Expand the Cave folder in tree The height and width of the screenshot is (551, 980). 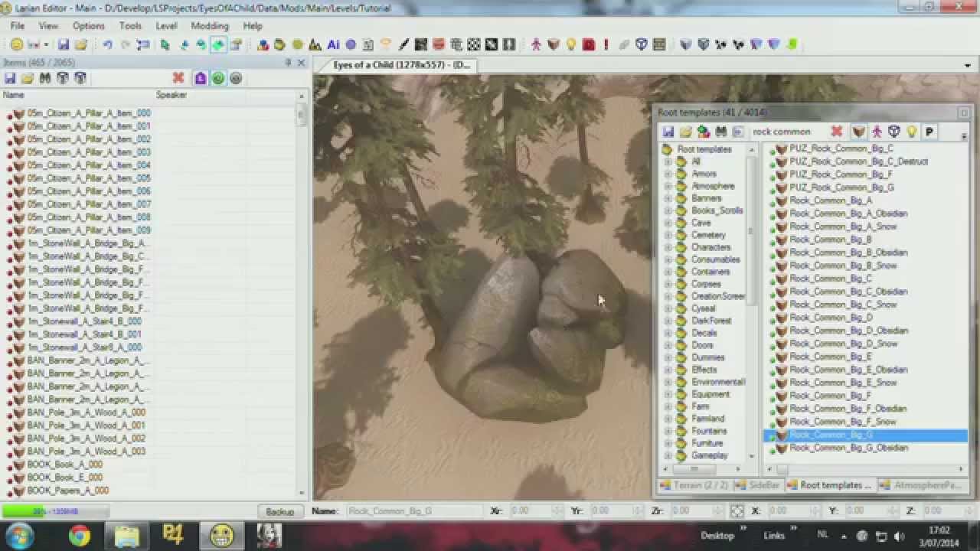pyautogui.click(x=668, y=223)
